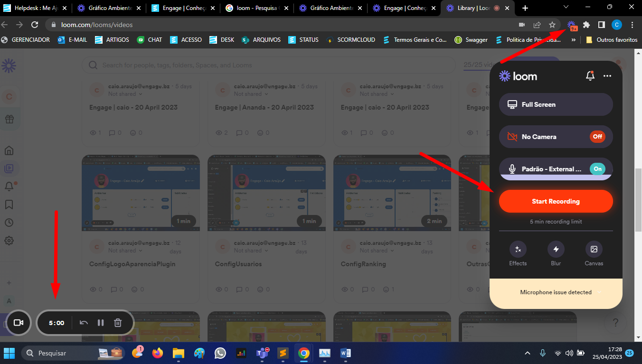Expand the Microphone issue detected banner
The image size is (642, 364).
[x=556, y=292]
